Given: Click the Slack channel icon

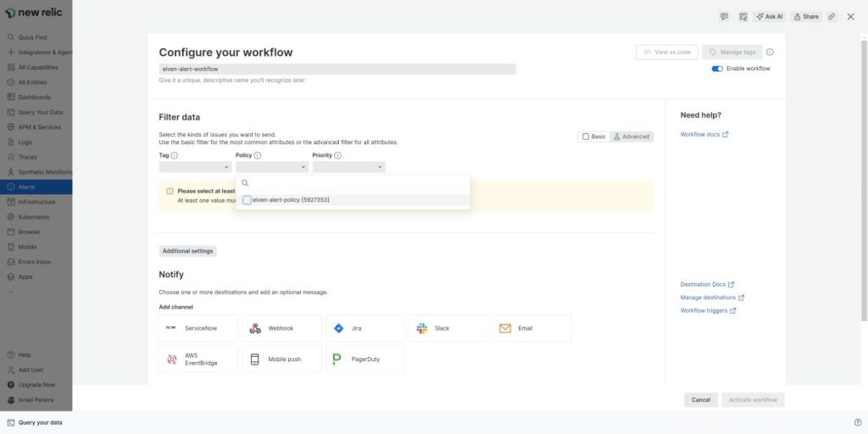Looking at the screenshot, I should click(x=422, y=328).
